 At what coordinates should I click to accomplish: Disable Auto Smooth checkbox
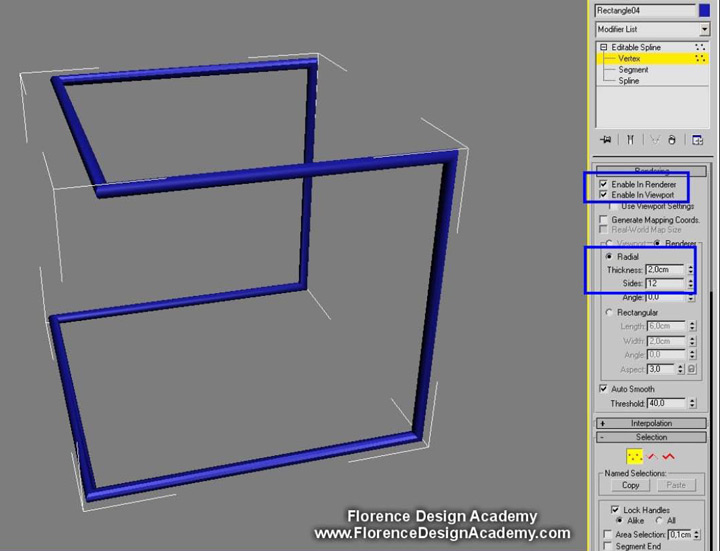tap(603, 388)
